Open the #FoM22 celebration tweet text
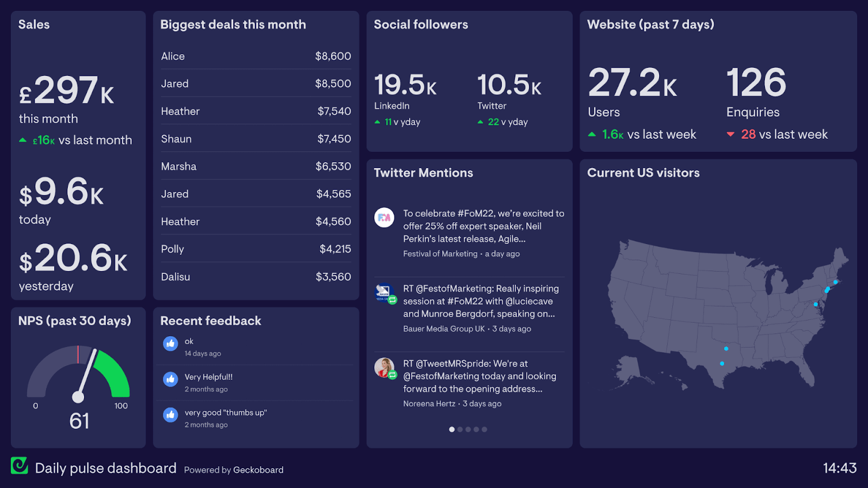The image size is (868, 488). 483,226
